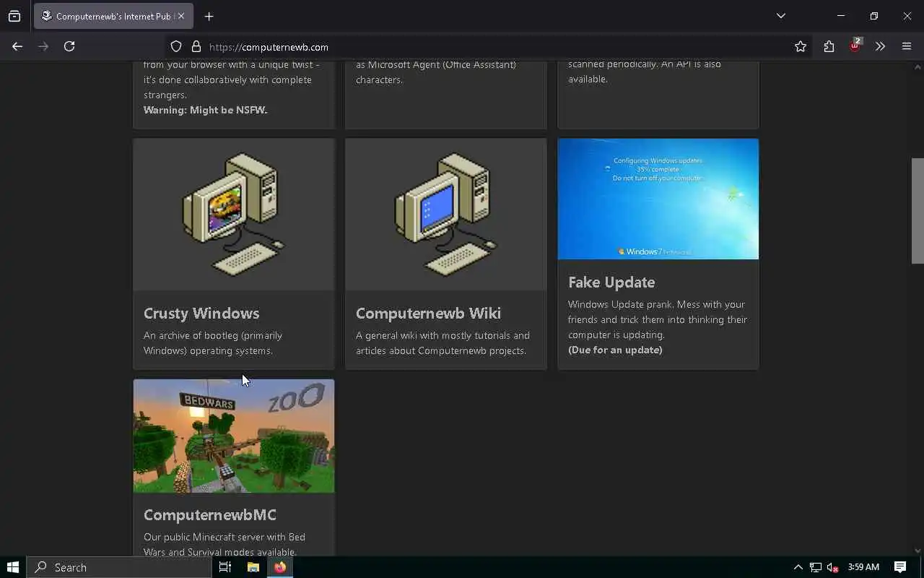Go forward to the next page
The height and width of the screenshot is (578, 924).
pyautogui.click(x=43, y=46)
